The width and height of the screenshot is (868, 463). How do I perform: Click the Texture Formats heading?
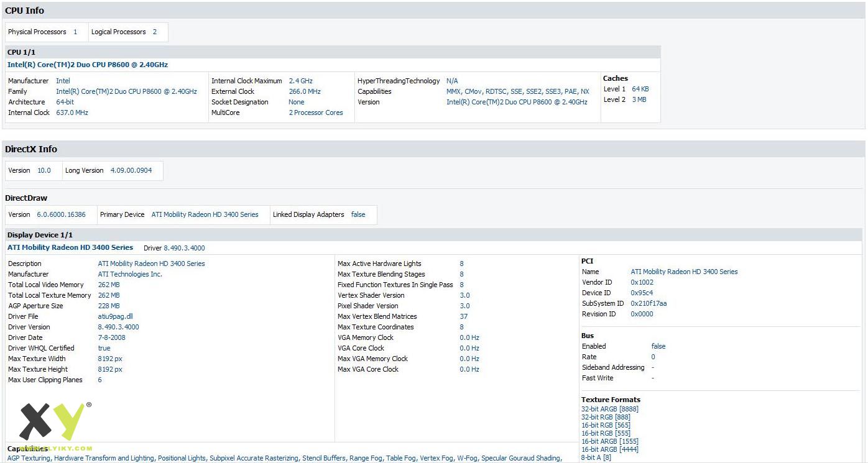pos(611,400)
